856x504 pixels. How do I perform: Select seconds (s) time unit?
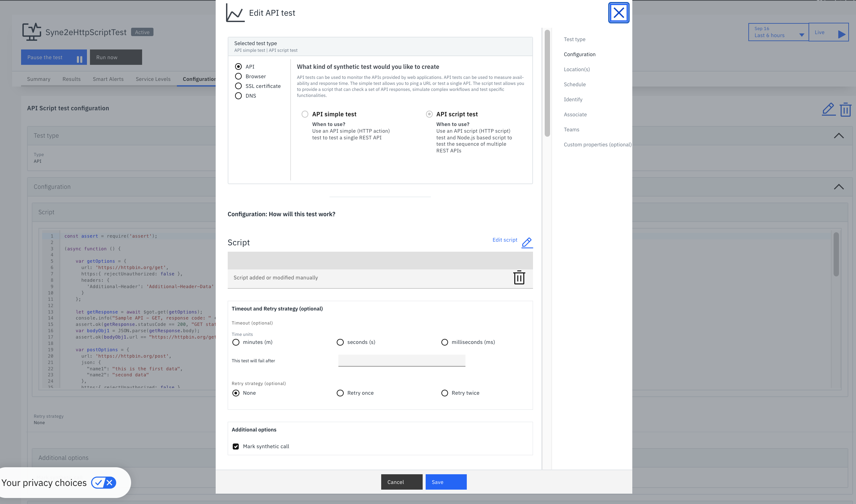[340, 342]
